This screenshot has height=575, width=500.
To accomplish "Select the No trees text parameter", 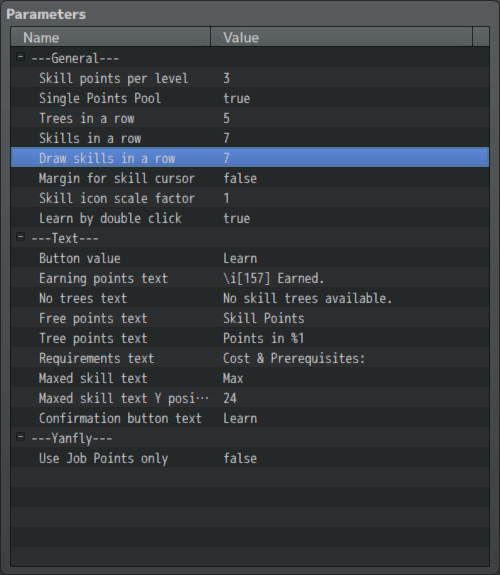I will click(x=250, y=298).
